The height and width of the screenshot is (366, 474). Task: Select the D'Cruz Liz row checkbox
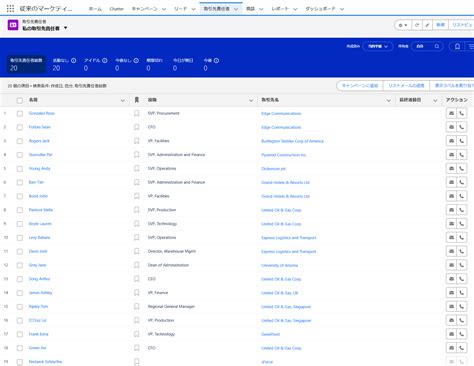pyautogui.click(x=20, y=320)
